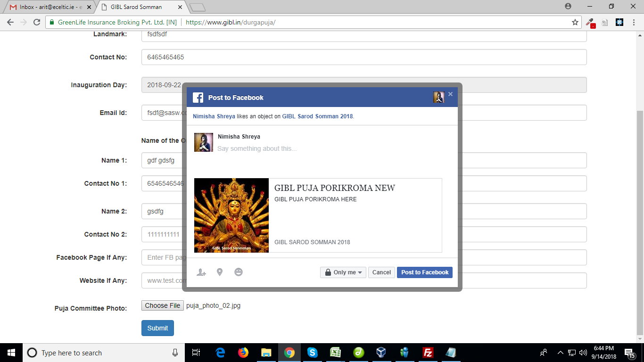Open File Explorer from taskbar

tap(266, 353)
